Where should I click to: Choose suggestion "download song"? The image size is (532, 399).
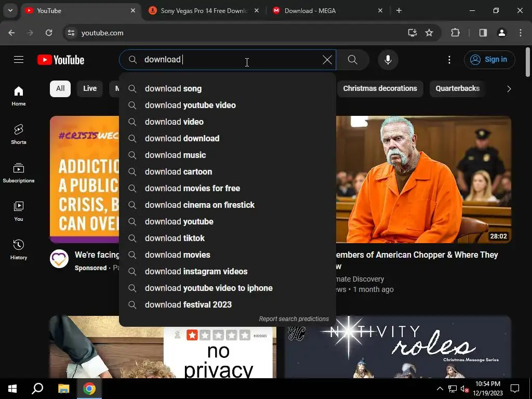228,88
